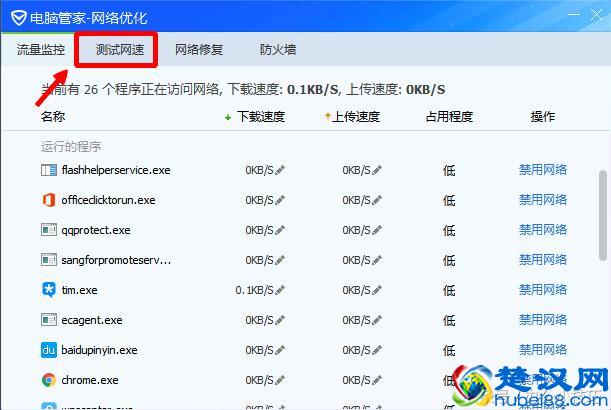The height and width of the screenshot is (410, 611).
Task: Edit upload limit for sangforpromoteserv
Action: [x=377, y=260]
